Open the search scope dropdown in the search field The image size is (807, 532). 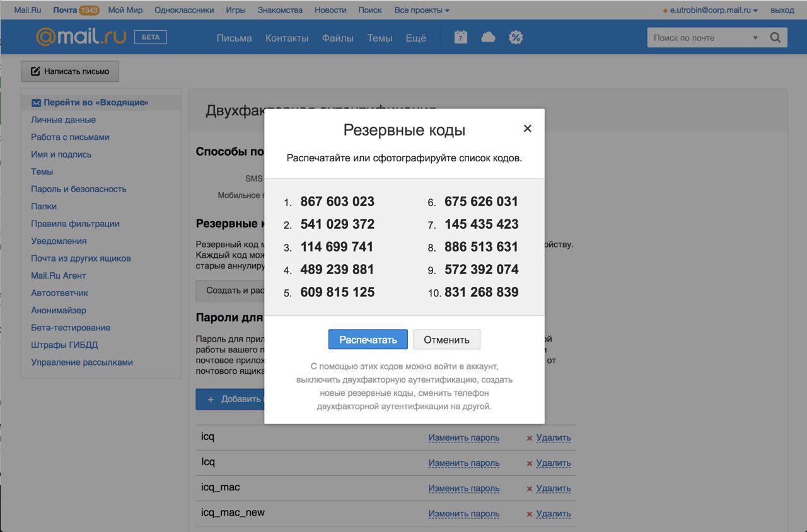[x=755, y=37]
